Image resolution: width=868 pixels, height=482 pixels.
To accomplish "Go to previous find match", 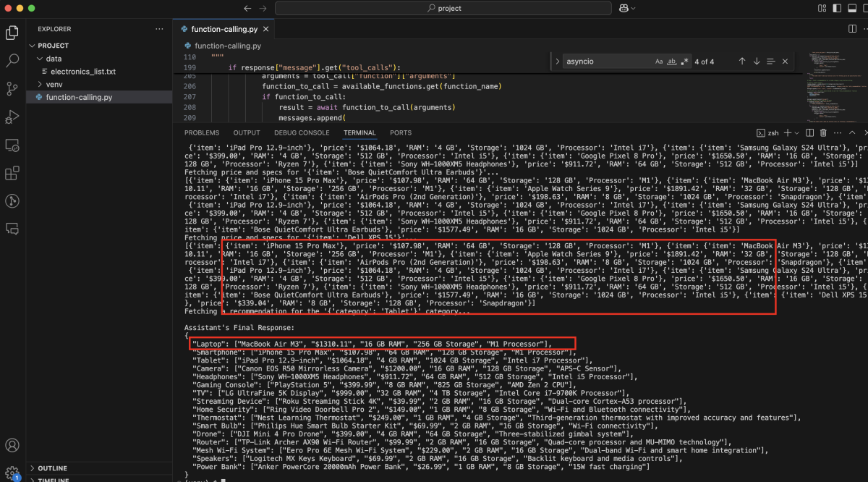I will pyautogui.click(x=742, y=62).
